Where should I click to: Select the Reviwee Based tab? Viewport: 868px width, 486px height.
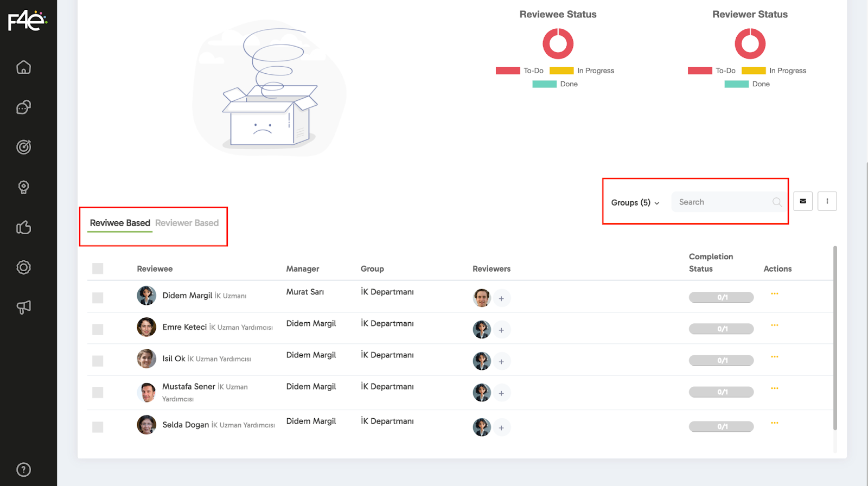120,223
